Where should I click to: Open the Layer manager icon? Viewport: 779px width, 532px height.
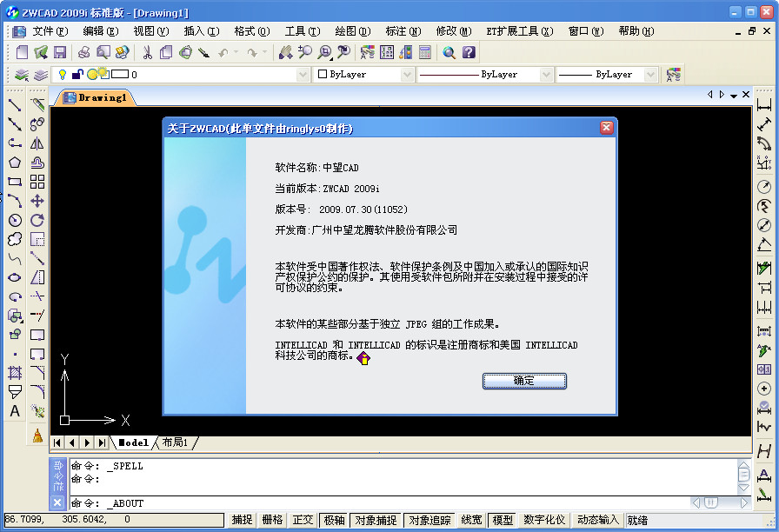tap(22, 75)
